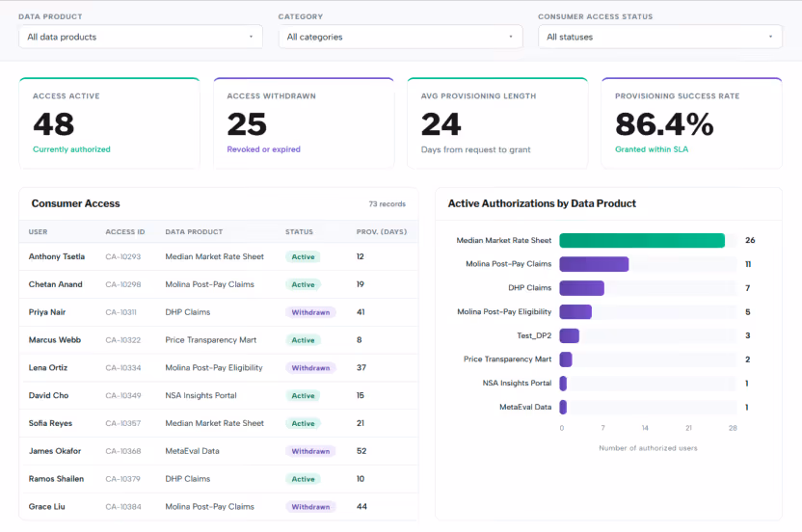This screenshot has width=802, height=532.
Task: Click Withdrawn badge in Lena Ortiz row
Action: (310, 368)
